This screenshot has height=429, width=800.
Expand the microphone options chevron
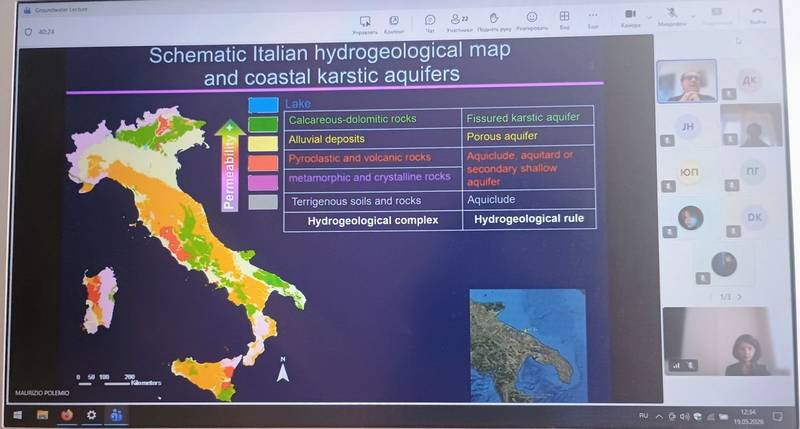[693, 16]
